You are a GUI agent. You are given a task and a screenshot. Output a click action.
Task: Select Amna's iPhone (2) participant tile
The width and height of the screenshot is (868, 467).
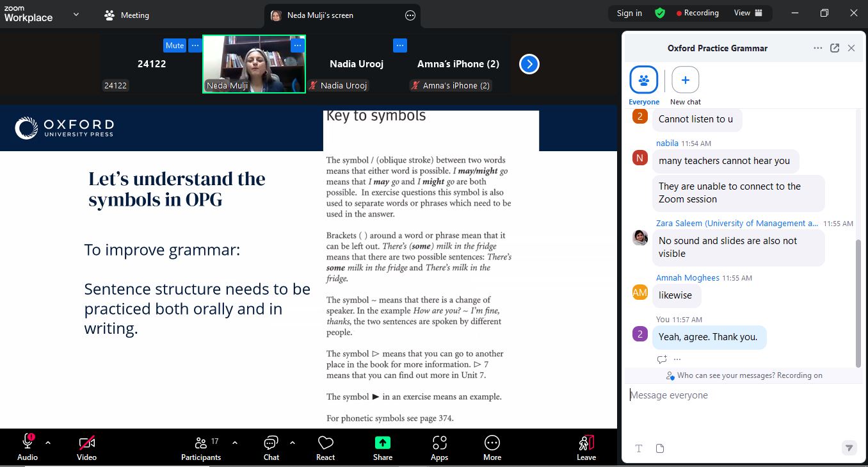(x=458, y=64)
